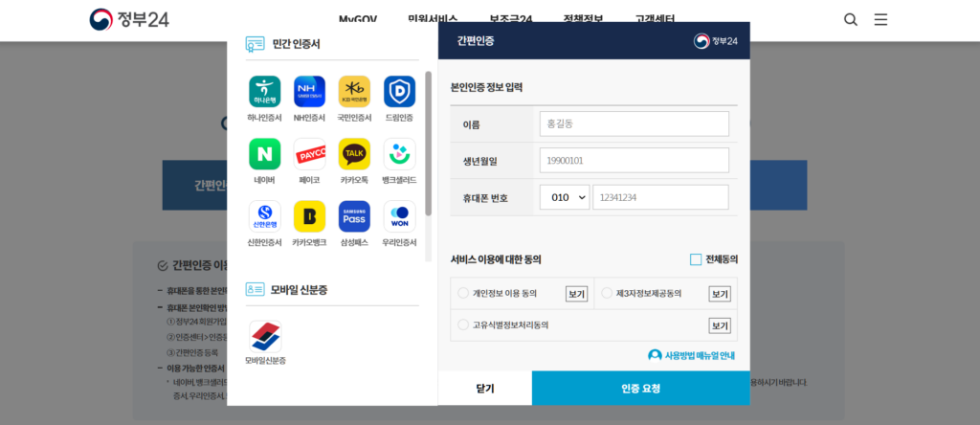Open the 보조금24 menu

511,19
